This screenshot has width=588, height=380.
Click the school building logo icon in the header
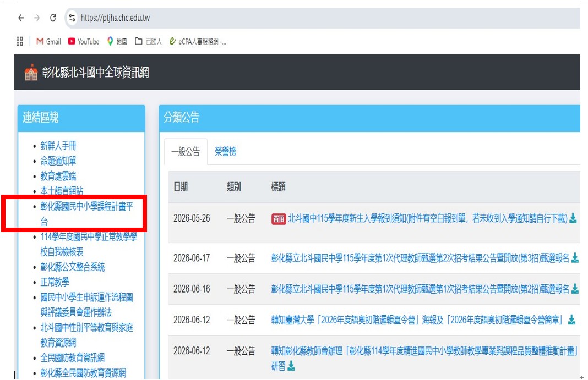point(31,72)
